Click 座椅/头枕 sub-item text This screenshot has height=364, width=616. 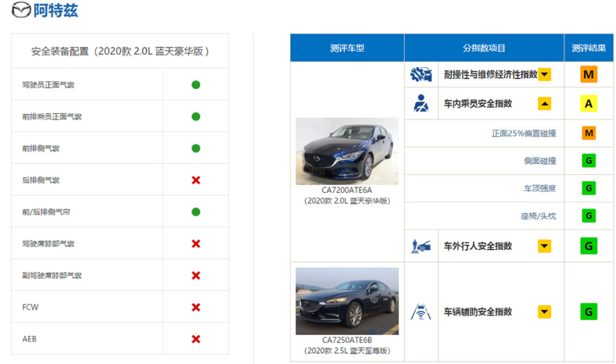click(538, 216)
